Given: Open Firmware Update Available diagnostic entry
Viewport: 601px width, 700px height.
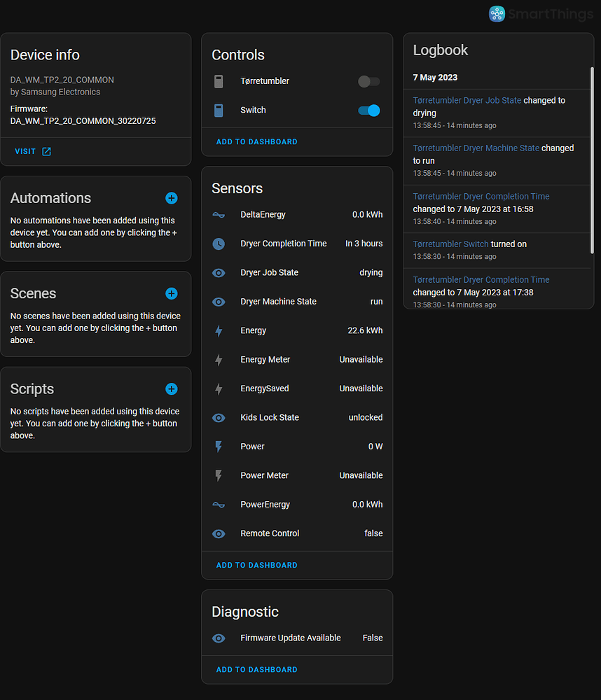Looking at the screenshot, I should pos(297,638).
